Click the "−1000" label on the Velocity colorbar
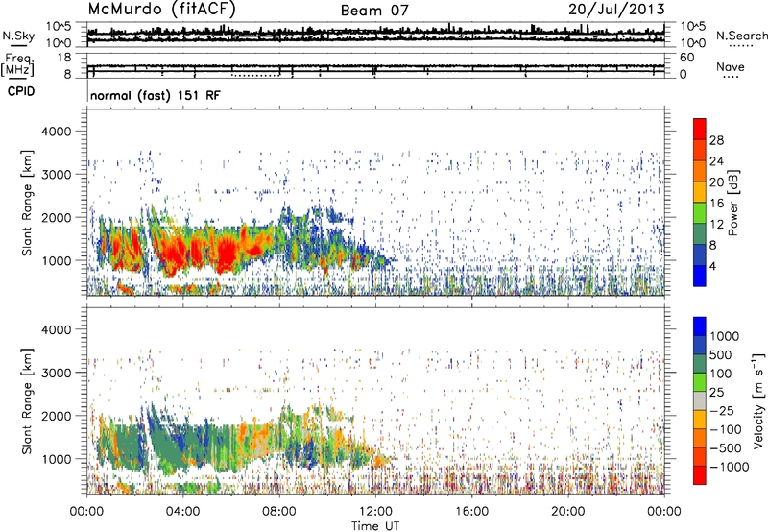This screenshot has width=768, height=532. pos(729,467)
